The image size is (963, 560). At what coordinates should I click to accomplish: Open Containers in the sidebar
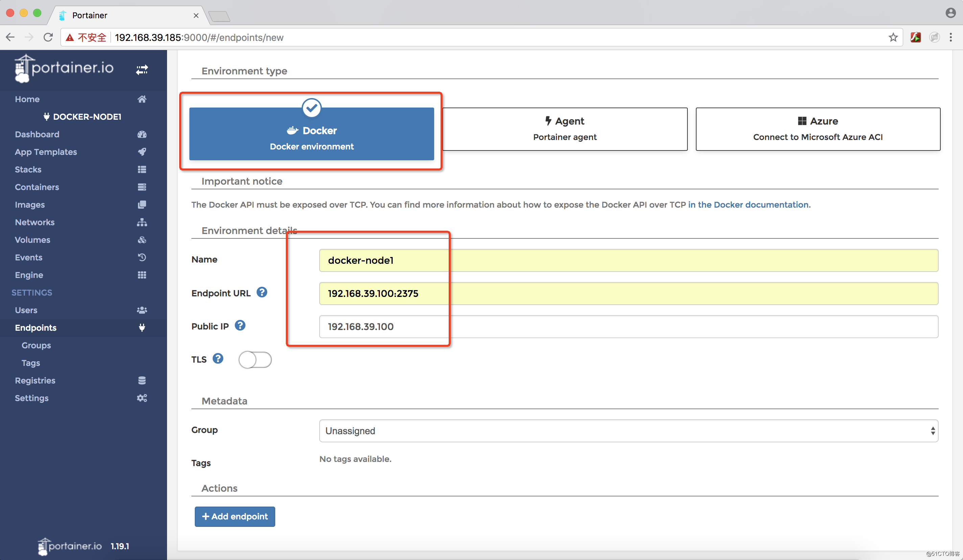click(x=37, y=187)
